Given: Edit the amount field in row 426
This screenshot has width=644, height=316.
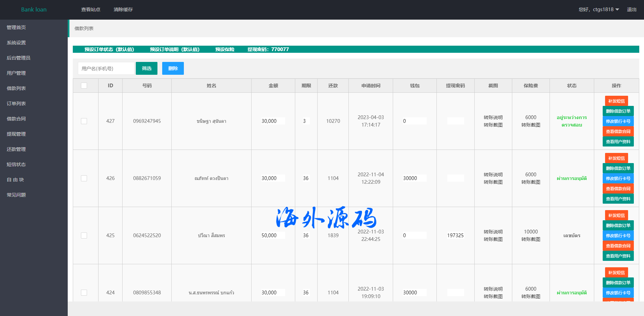Looking at the screenshot, I should (273, 178).
